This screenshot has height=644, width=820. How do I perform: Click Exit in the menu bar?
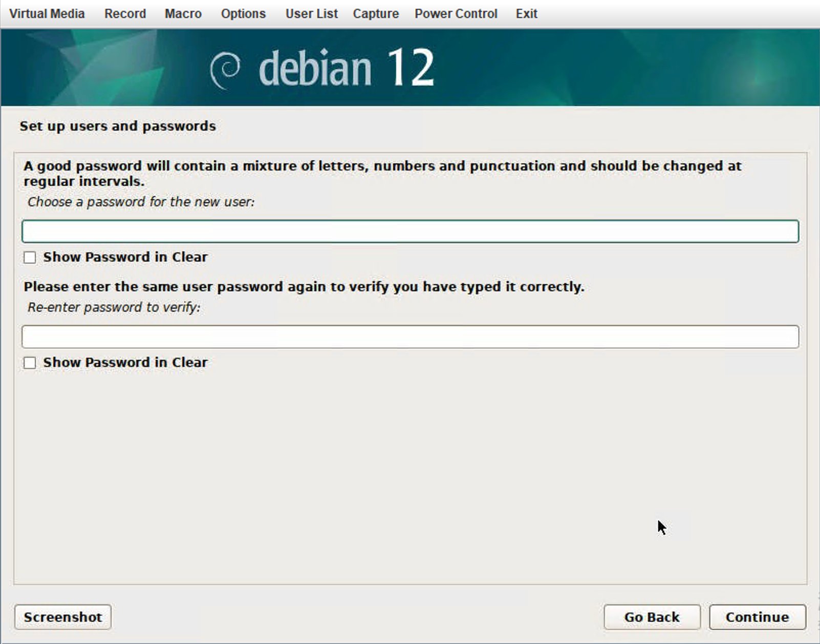526,14
